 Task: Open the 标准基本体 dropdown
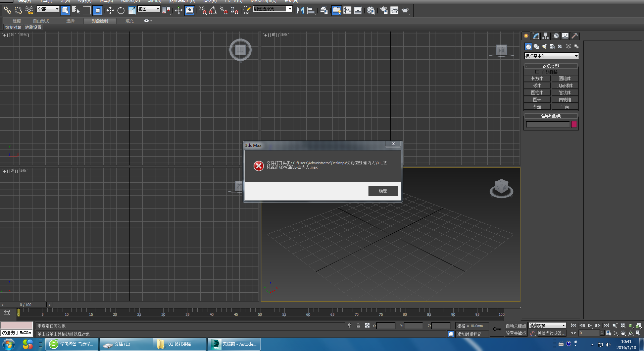[x=551, y=56]
